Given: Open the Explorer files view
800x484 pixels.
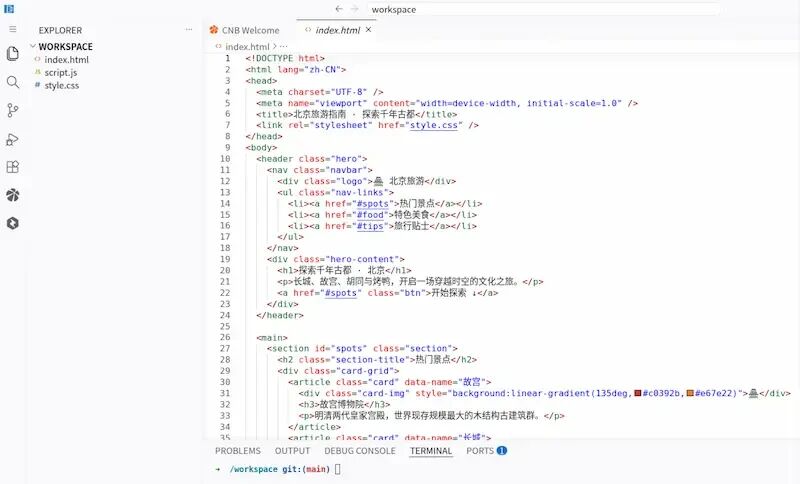Looking at the screenshot, I should click(13, 54).
